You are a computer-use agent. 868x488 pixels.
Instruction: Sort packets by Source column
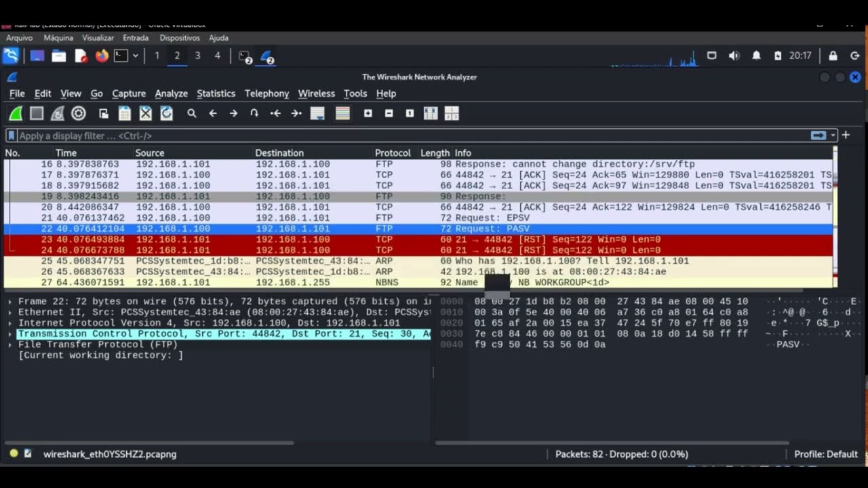tap(149, 153)
